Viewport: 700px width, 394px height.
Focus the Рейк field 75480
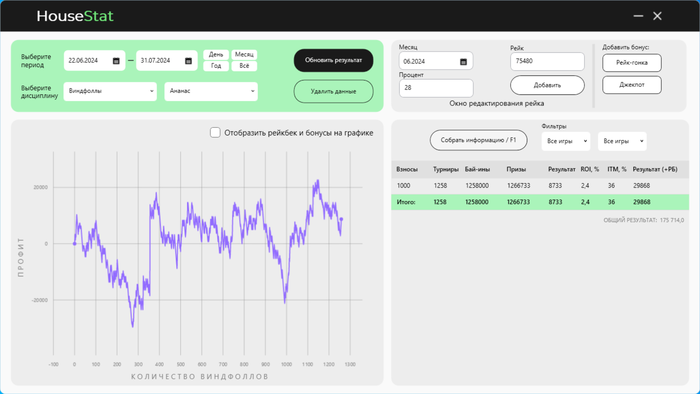tap(547, 61)
